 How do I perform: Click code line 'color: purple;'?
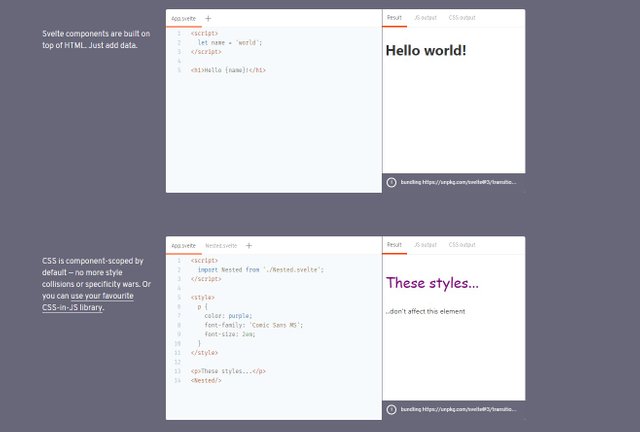(x=228, y=316)
